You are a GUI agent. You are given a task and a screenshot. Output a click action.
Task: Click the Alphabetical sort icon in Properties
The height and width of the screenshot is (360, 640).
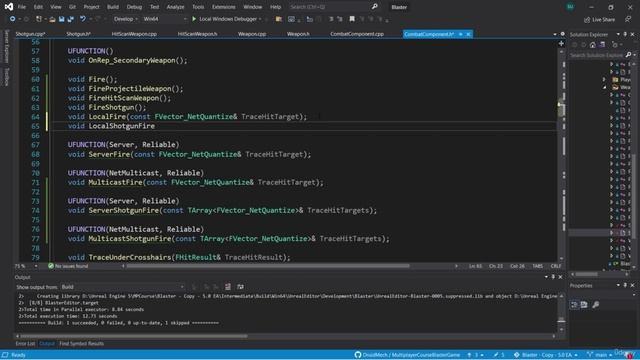point(584,304)
